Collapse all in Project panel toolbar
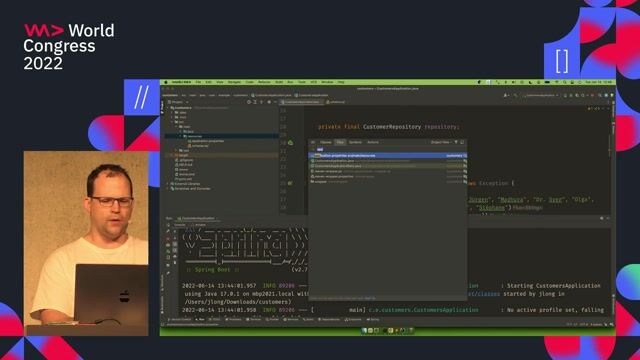This screenshot has width=640, height=360. tap(261, 102)
